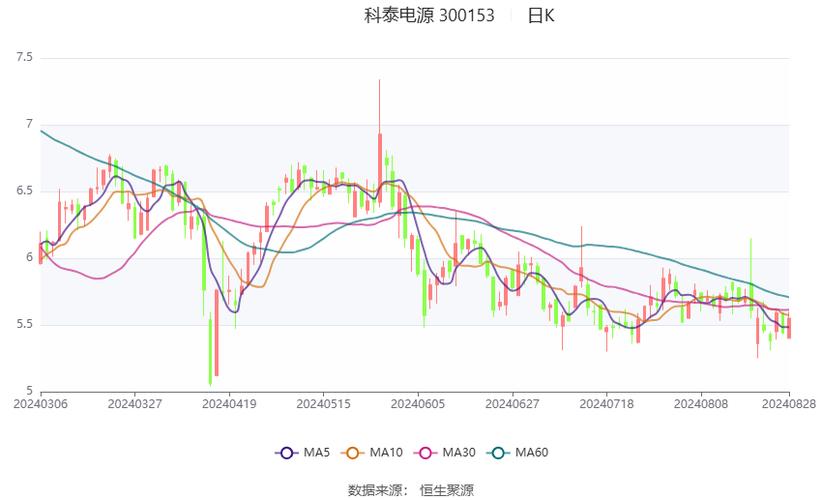Click the pink MA30 legend circle marker

(424, 453)
